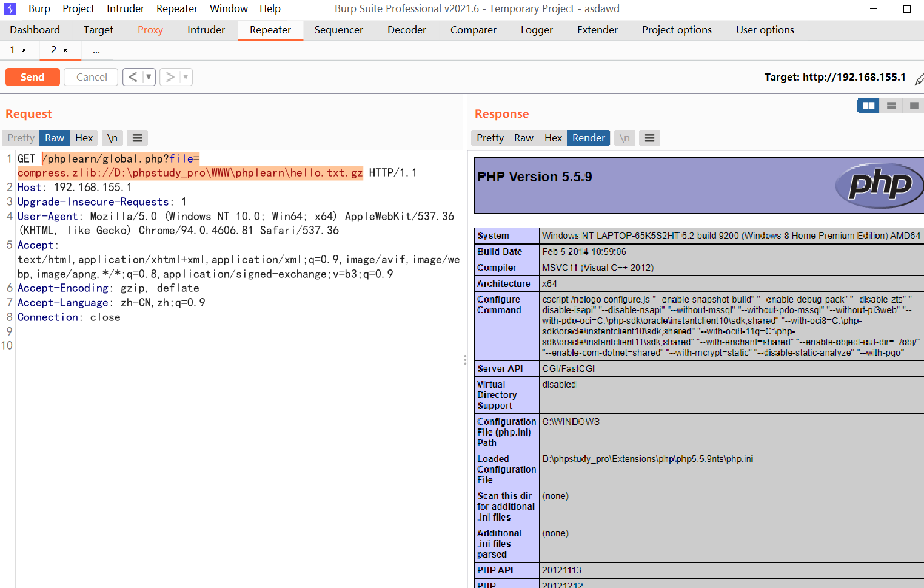The width and height of the screenshot is (924, 588).
Task: Click the User-Agent header name
Action: [48, 217]
